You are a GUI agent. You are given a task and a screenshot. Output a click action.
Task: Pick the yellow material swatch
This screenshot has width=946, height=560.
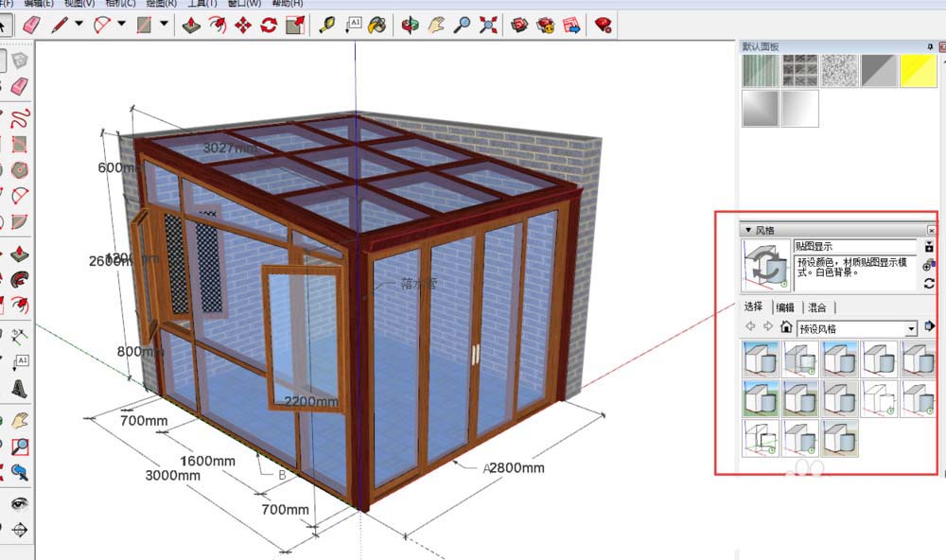click(x=919, y=71)
